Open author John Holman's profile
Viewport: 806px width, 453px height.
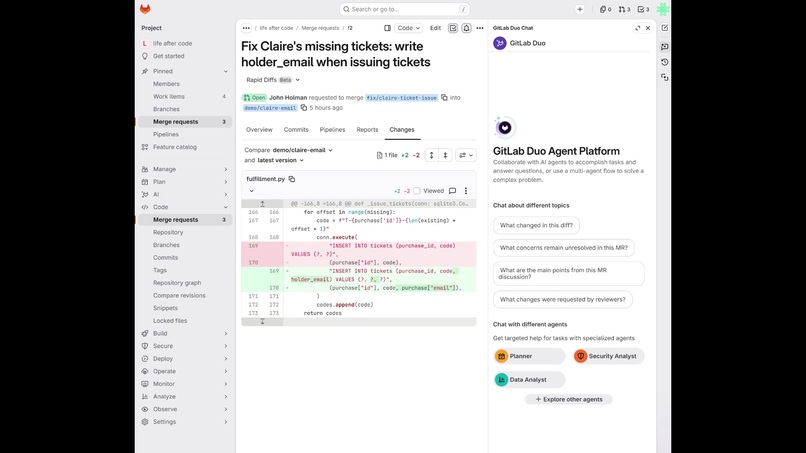pyautogui.click(x=288, y=98)
